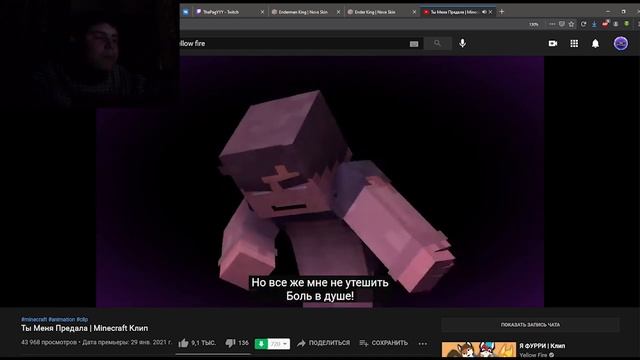Reload the page in browser toolbar
Image resolution: width=640 pixels, height=360 pixels.
tap(583, 24)
